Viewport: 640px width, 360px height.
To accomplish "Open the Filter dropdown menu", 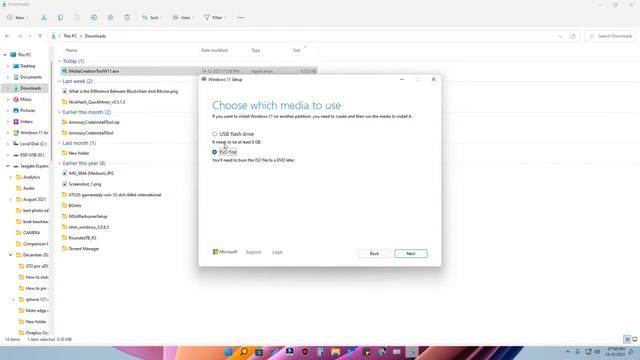I will pyautogui.click(x=215, y=18).
